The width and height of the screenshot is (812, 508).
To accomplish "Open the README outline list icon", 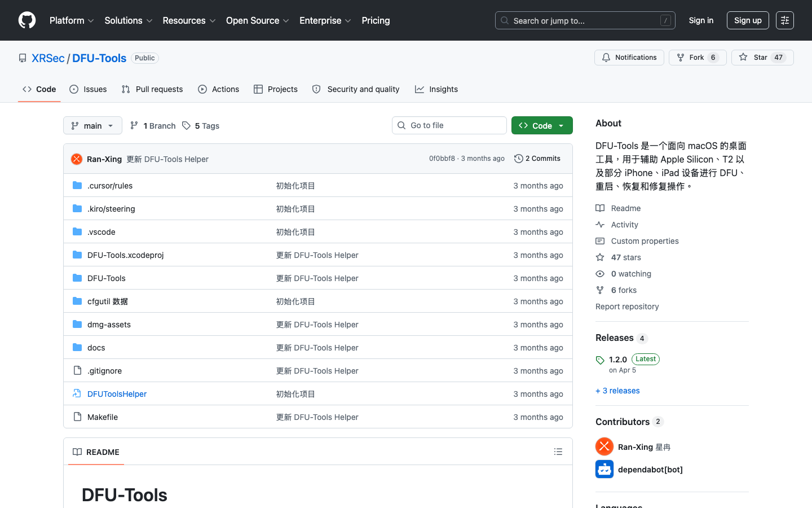I will click(x=558, y=452).
